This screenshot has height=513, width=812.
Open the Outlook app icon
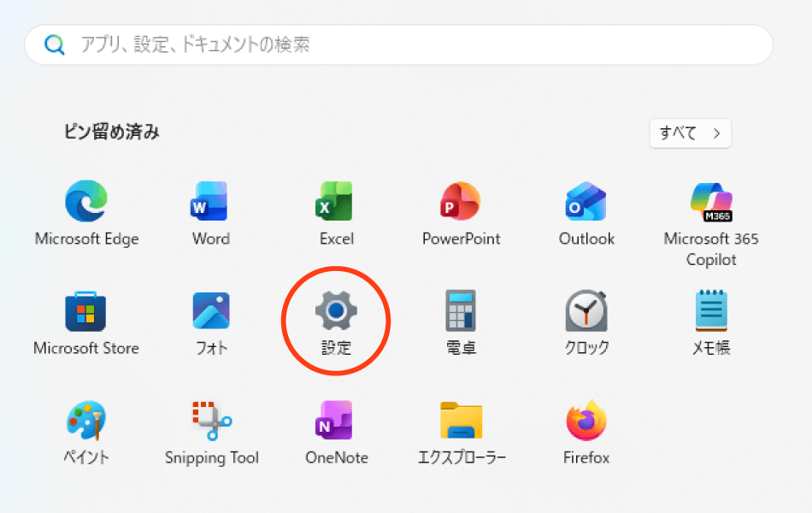(585, 201)
